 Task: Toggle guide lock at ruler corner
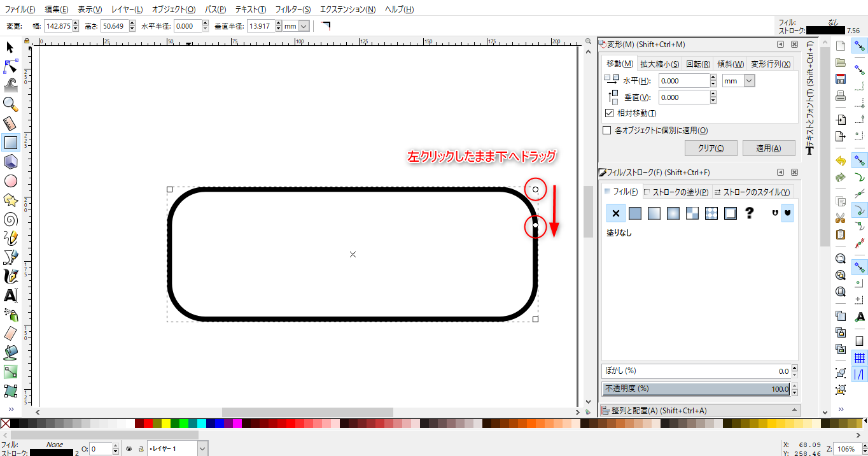point(27,42)
